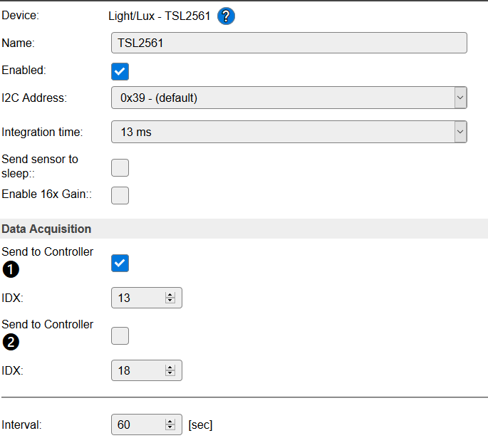Uncheck the Enabled checkbox
488x448 pixels.
(120, 71)
